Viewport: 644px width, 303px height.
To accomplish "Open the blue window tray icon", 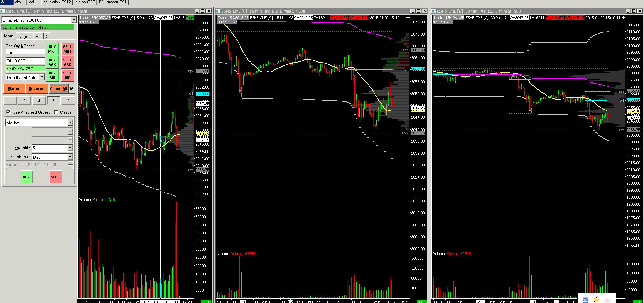I will pyautogui.click(x=586, y=300).
